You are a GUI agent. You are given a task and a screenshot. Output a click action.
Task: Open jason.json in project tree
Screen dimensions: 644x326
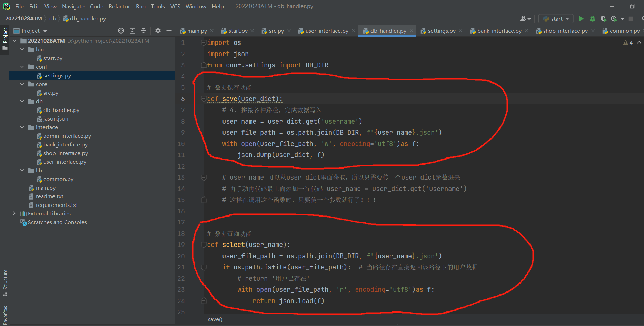point(56,118)
